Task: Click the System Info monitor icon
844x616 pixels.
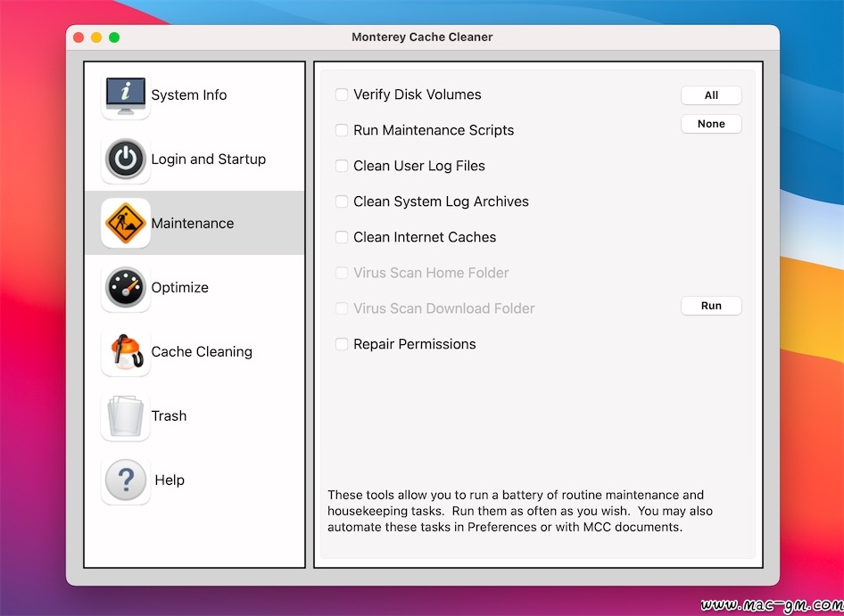Action: tap(126, 95)
